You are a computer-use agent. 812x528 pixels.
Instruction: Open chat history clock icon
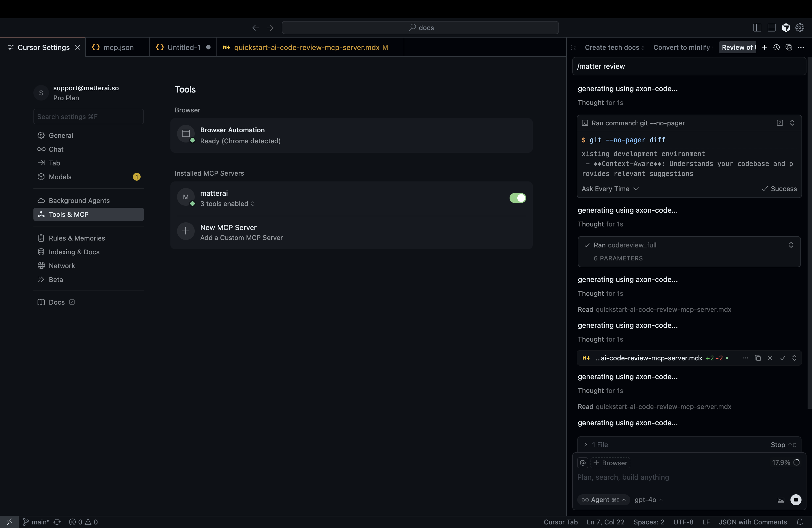[x=777, y=47]
